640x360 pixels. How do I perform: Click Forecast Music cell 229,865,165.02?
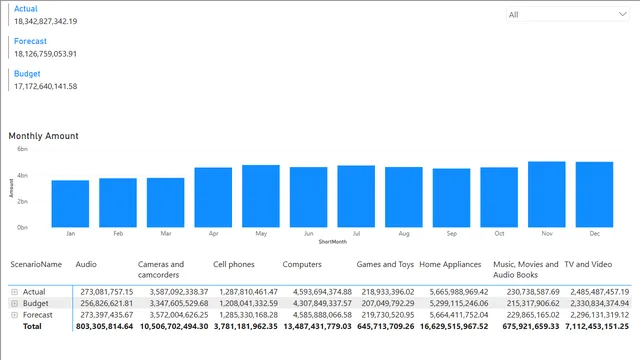(x=533, y=315)
